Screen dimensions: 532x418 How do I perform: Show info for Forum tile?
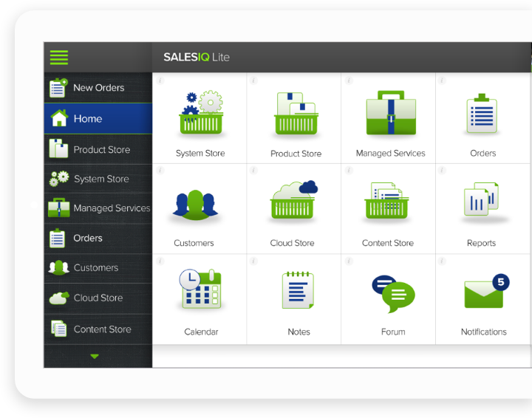[349, 261]
